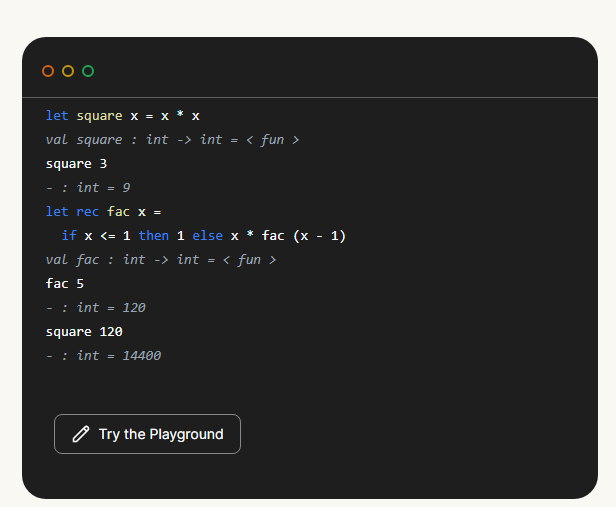Image resolution: width=616 pixels, height=507 pixels.
Task: Click the "then" keyword in the code
Action: pos(153,236)
